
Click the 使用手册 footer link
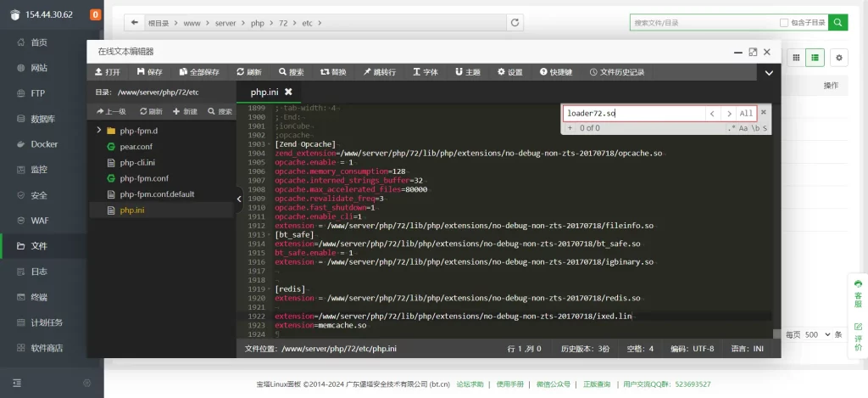coord(509,384)
